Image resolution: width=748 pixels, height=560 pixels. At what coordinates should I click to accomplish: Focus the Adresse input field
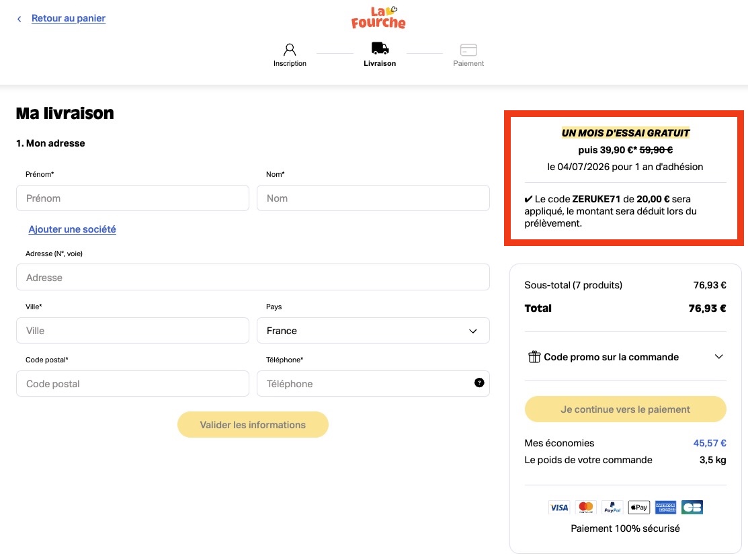pos(253,277)
